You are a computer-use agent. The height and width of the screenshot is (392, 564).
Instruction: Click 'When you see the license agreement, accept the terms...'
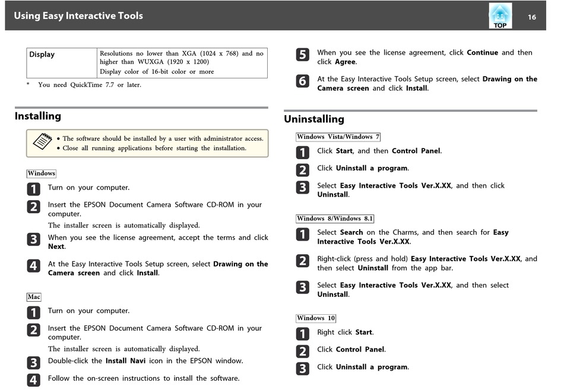click(158, 242)
